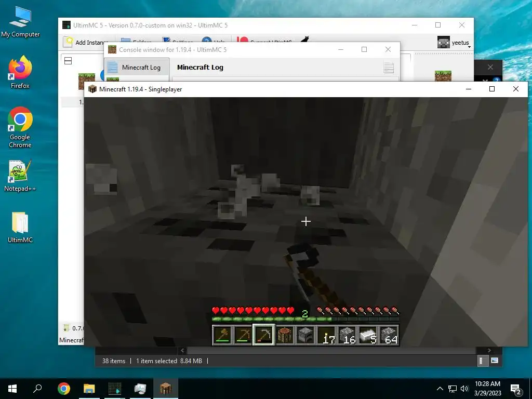
Task: Select the torches stack of 17
Action: pos(326,335)
